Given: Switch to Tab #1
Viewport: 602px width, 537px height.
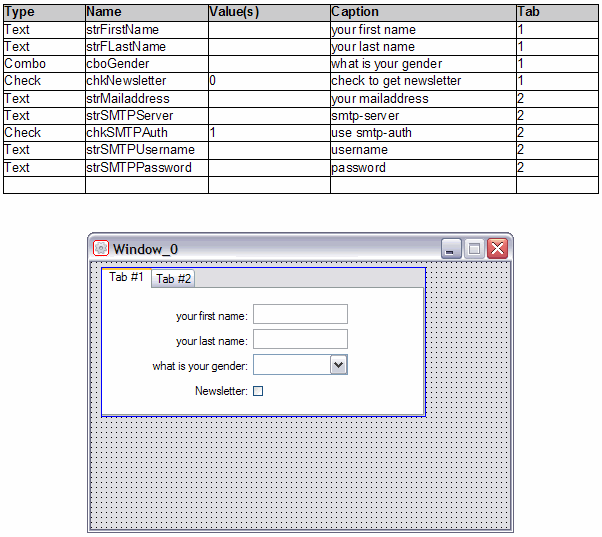Looking at the screenshot, I should (x=126, y=278).
